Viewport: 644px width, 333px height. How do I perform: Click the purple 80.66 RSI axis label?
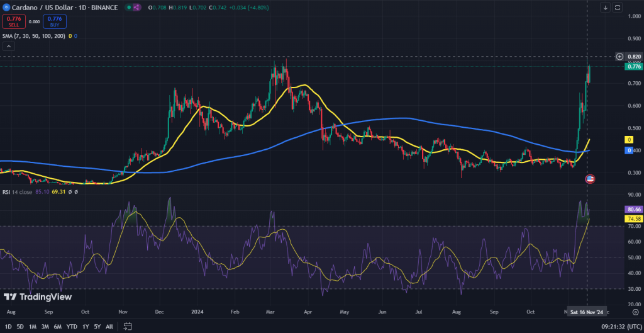[x=633, y=209]
